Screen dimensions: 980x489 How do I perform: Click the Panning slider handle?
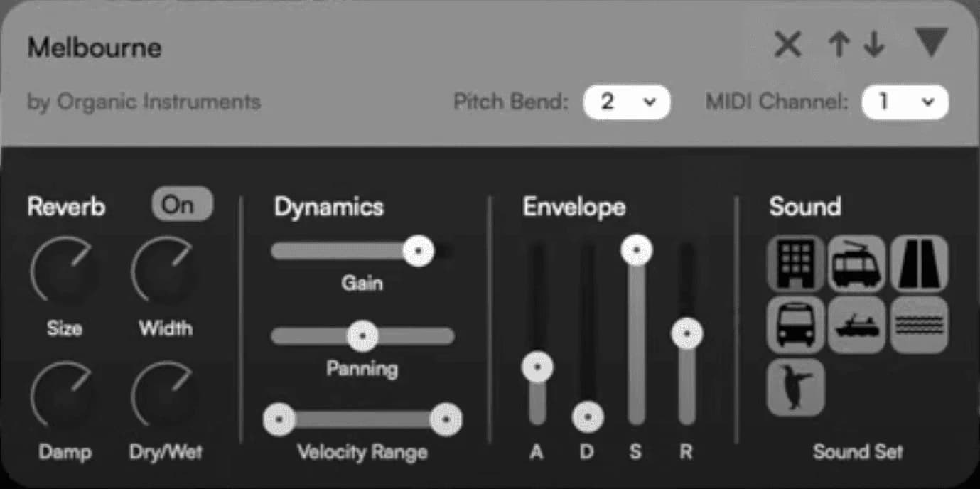[x=362, y=335]
